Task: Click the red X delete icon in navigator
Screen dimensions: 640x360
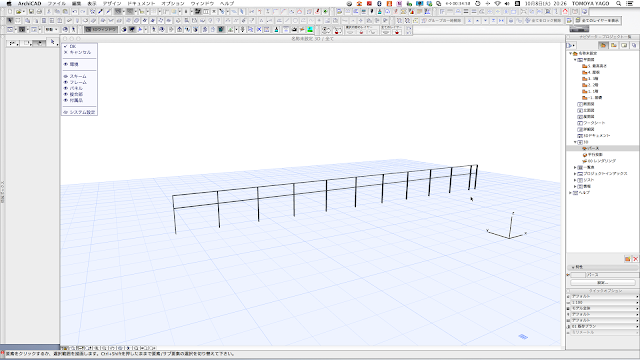Action: tap(635, 259)
